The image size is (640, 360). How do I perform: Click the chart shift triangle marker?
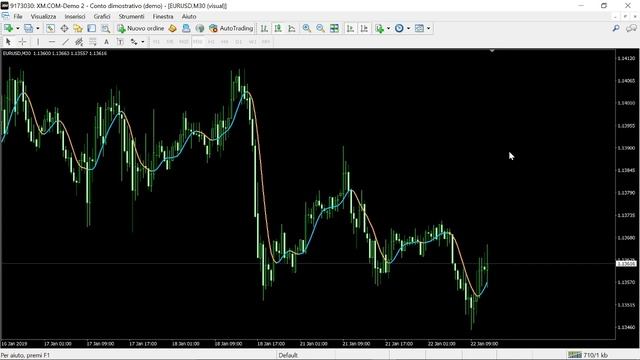pos(492,51)
